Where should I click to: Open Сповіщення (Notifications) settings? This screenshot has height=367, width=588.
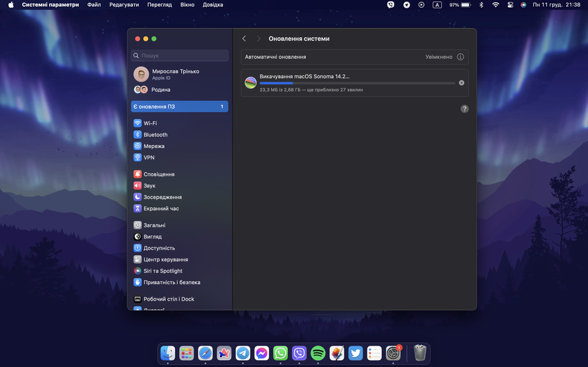pyautogui.click(x=158, y=174)
